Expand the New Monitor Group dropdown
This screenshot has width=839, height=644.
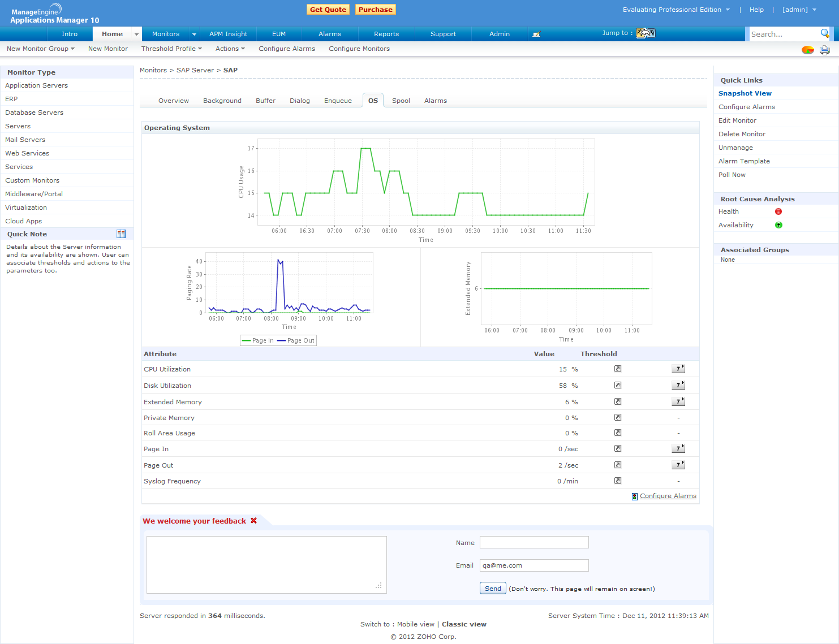click(41, 49)
